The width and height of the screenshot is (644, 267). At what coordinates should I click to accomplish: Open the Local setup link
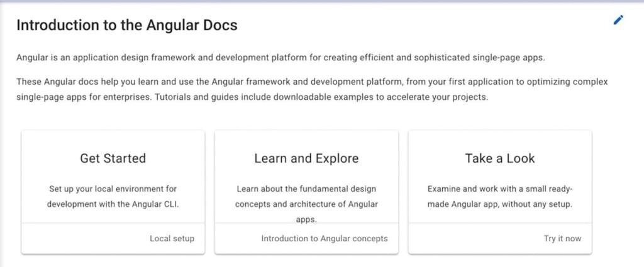coord(172,239)
